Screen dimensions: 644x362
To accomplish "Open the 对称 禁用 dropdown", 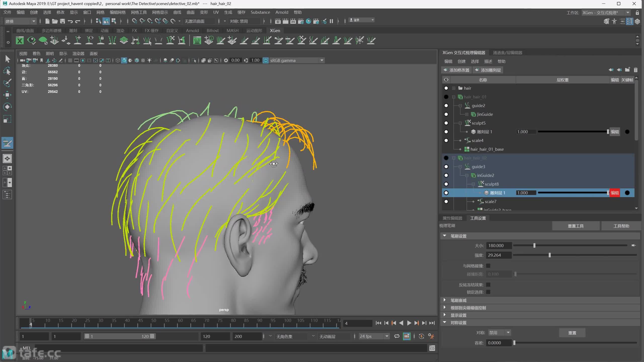I will click(499, 333).
